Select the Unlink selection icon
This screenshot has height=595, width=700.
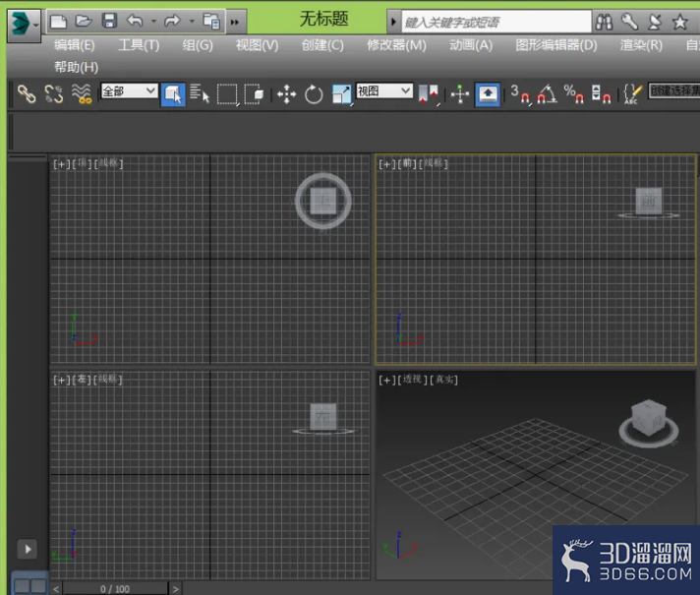pos(54,93)
